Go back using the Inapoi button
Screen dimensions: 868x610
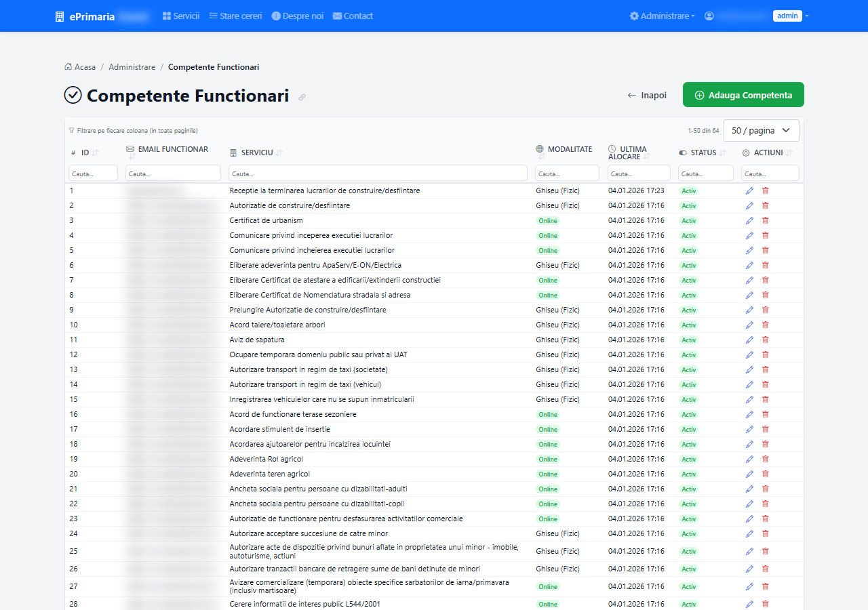[x=647, y=96]
